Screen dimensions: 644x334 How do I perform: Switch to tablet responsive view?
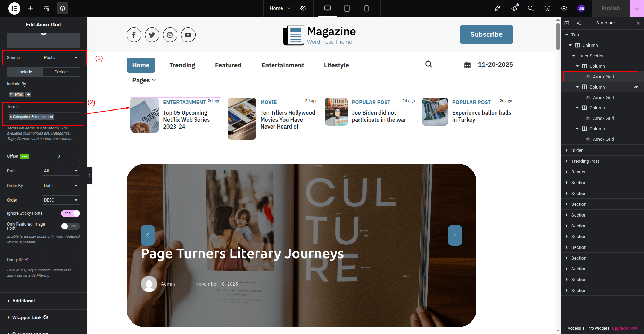click(x=347, y=8)
